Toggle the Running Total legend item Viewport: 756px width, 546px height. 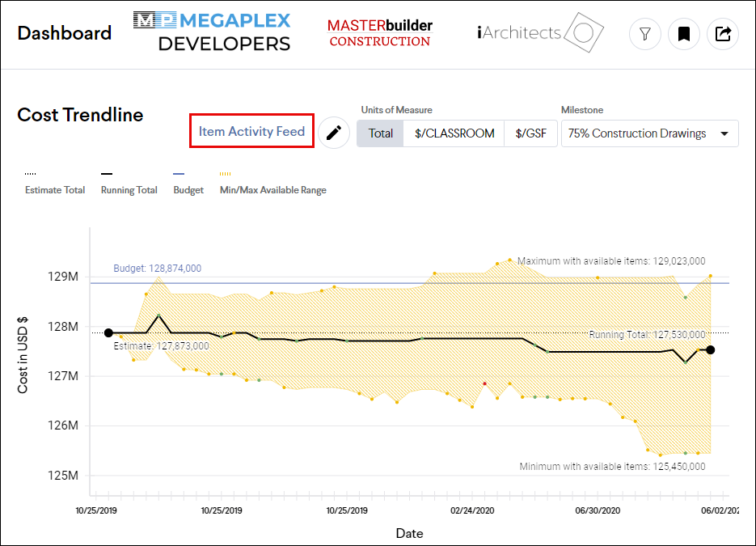coord(129,190)
